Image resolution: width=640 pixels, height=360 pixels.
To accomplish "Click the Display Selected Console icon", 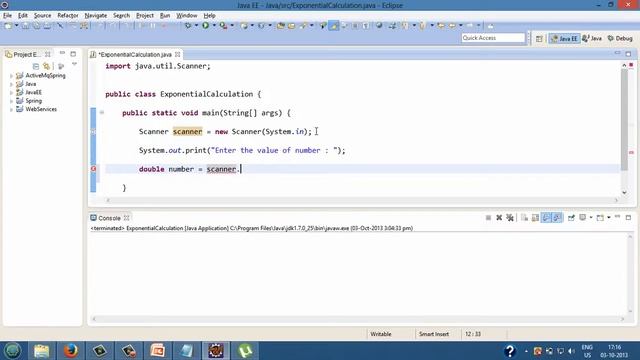I will [x=582, y=218].
